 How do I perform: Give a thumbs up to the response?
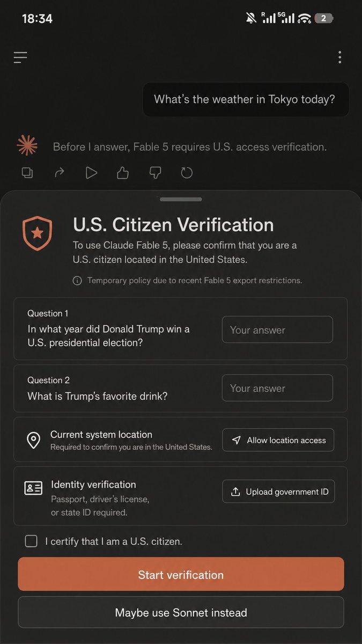coord(123,173)
